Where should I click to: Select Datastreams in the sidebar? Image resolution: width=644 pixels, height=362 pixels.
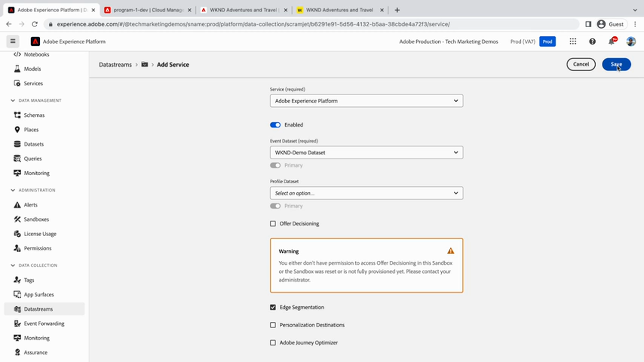(44, 309)
